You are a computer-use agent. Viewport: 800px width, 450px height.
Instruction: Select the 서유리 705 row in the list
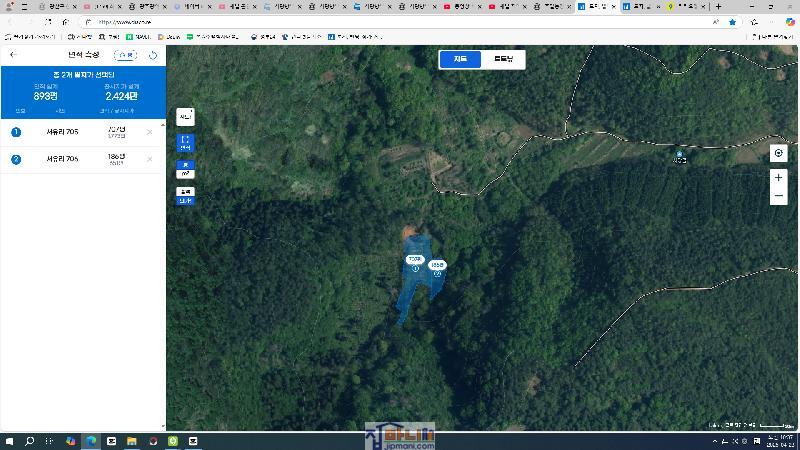(62, 132)
